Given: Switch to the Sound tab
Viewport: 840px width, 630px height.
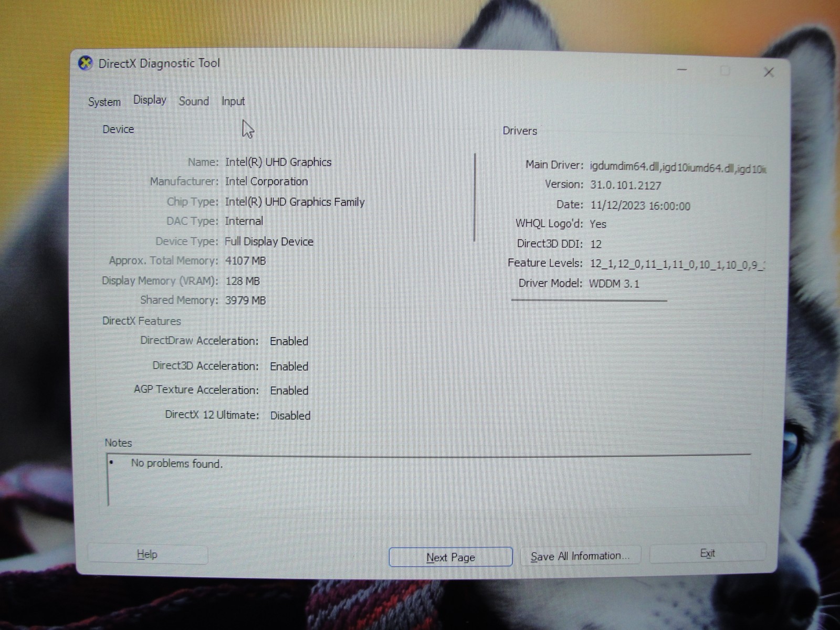Looking at the screenshot, I should (x=194, y=101).
